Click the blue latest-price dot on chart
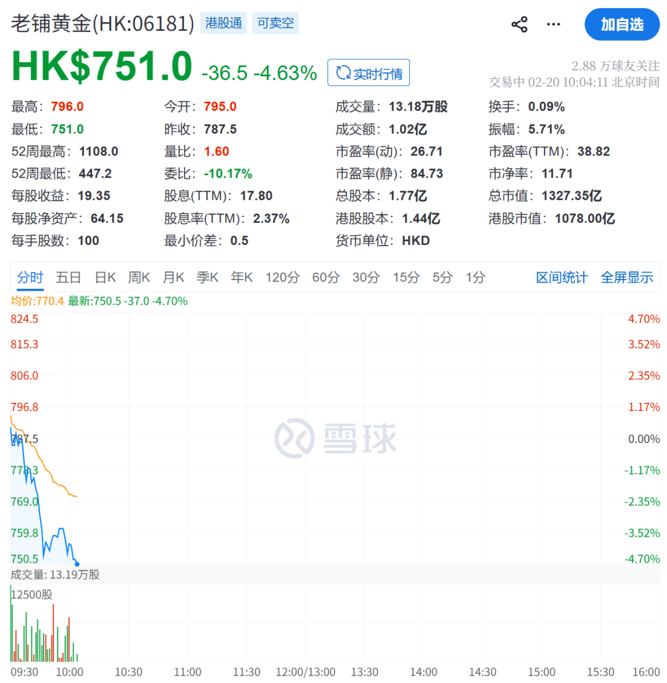This screenshot has width=667, height=683. (x=77, y=564)
